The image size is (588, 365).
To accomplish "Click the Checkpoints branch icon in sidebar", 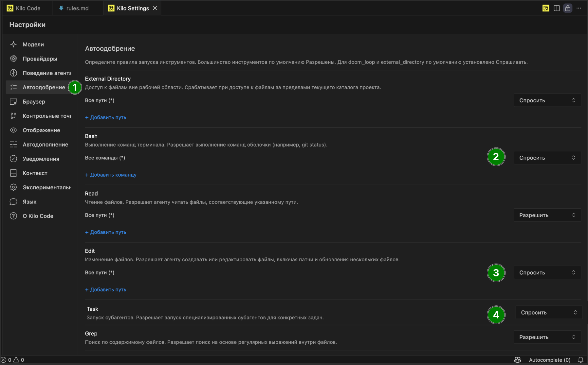I will pyautogui.click(x=13, y=116).
